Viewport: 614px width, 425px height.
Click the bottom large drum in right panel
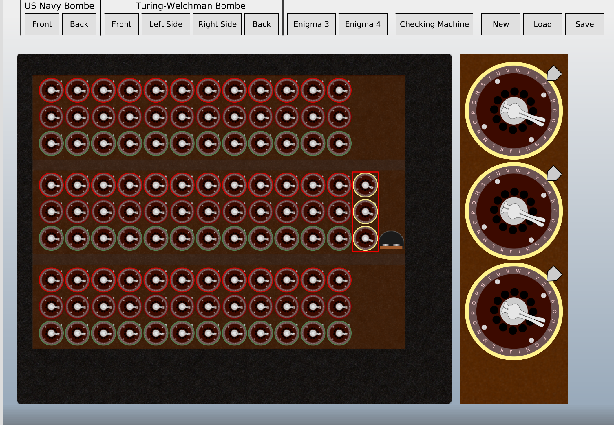(514, 311)
